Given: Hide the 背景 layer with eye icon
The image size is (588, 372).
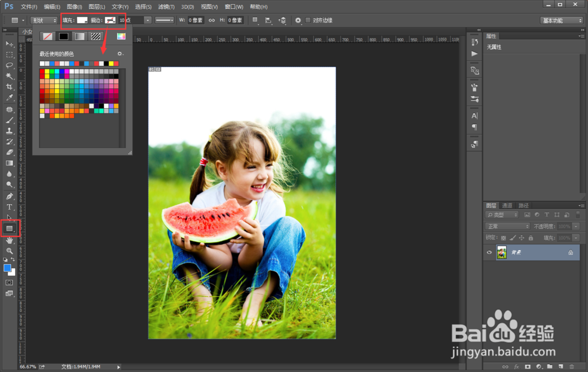Looking at the screenshot, I should click(x=489, y=253).
